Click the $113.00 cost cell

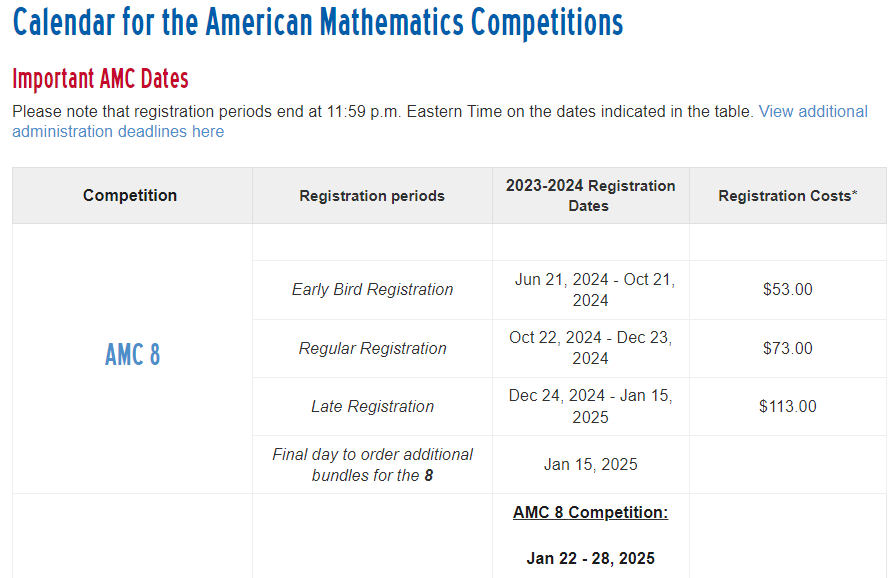788,406
